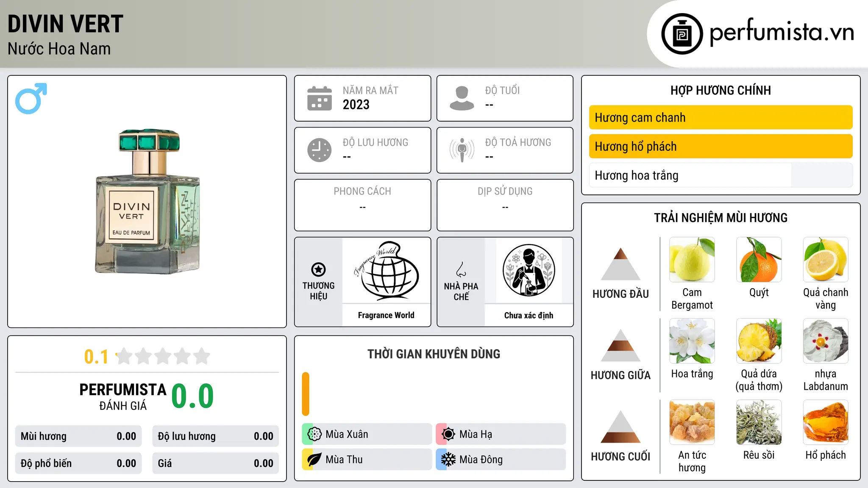Click the Trải nghiệm mùi hương heading

721,218
